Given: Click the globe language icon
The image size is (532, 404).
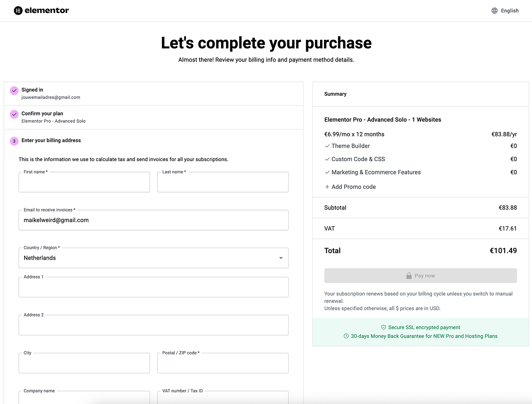Looking at the screenshot, I should tap(494, 11).
